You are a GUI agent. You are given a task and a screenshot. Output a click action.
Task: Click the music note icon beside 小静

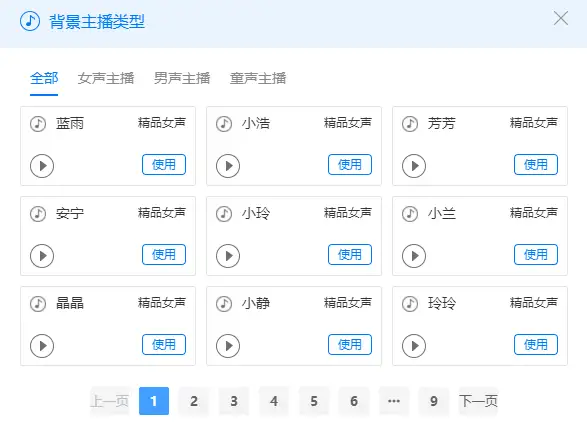click(x=224, y=304)
